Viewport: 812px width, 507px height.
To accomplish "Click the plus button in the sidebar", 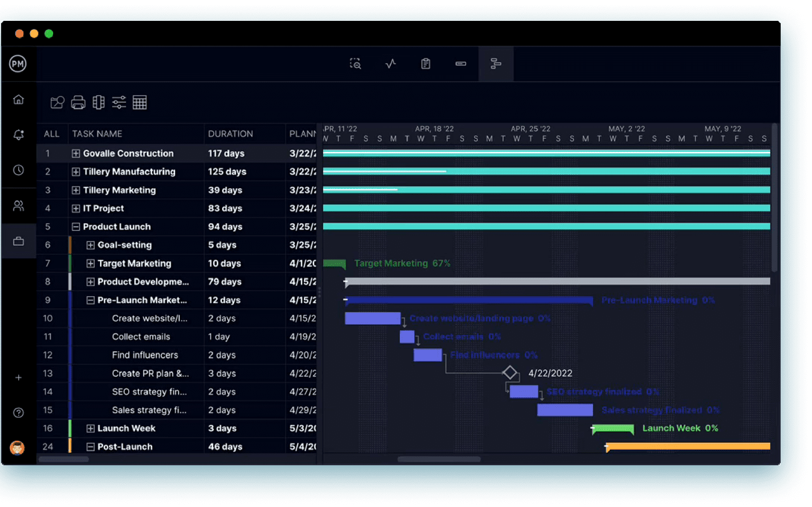I will pos(18,378).
